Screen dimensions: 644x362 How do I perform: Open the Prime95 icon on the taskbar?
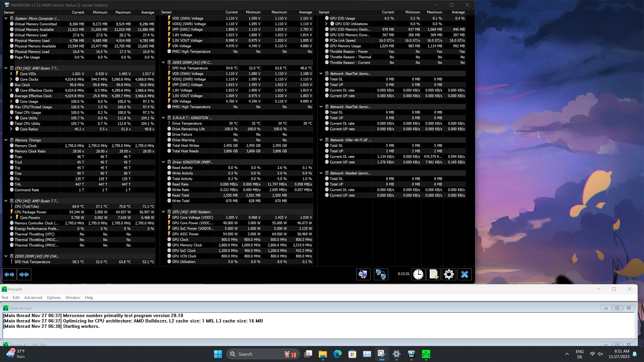[x=426, y=354]
